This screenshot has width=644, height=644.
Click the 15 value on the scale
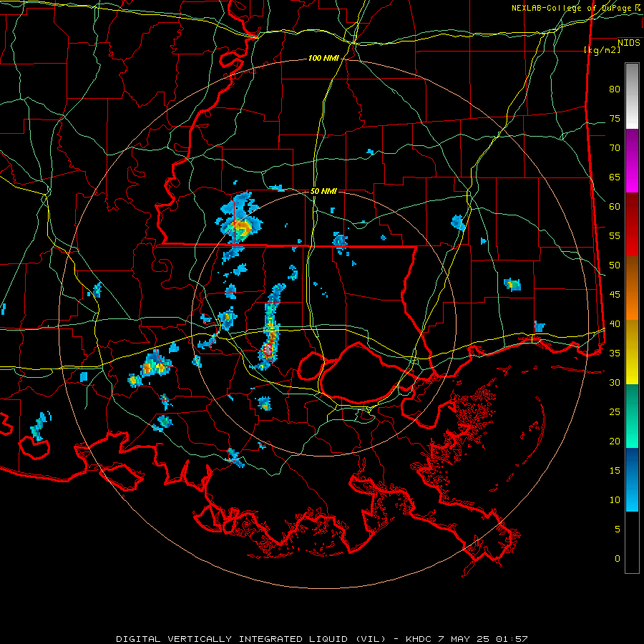[615, 470]
